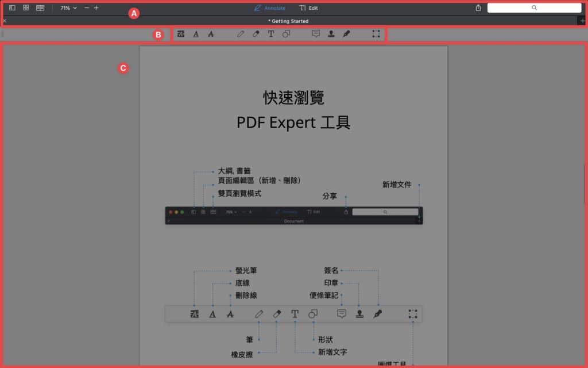Select the Text tool
The width and height of the screenshot is (588, 368).
click(271, 34)
